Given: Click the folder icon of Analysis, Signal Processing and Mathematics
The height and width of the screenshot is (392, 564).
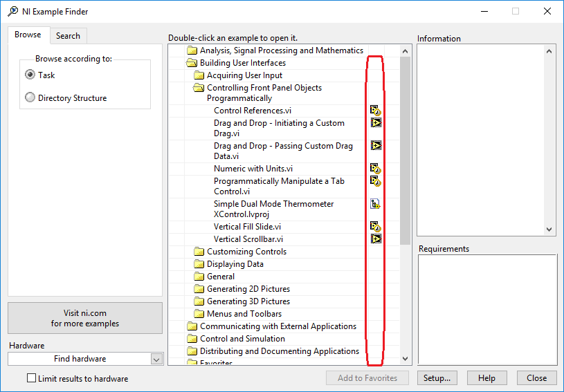Looking at the screenshot, I should pyautogui.click(x=192, y=50).
